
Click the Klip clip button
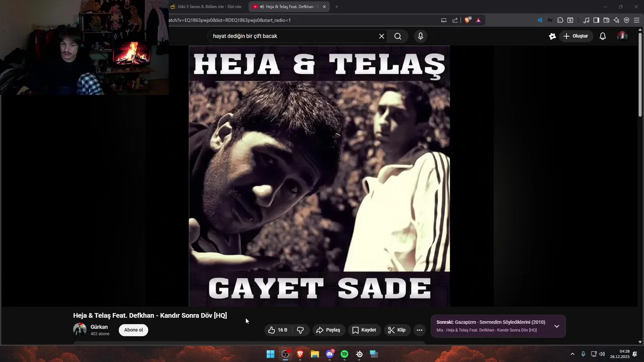(x=397, y=330)
